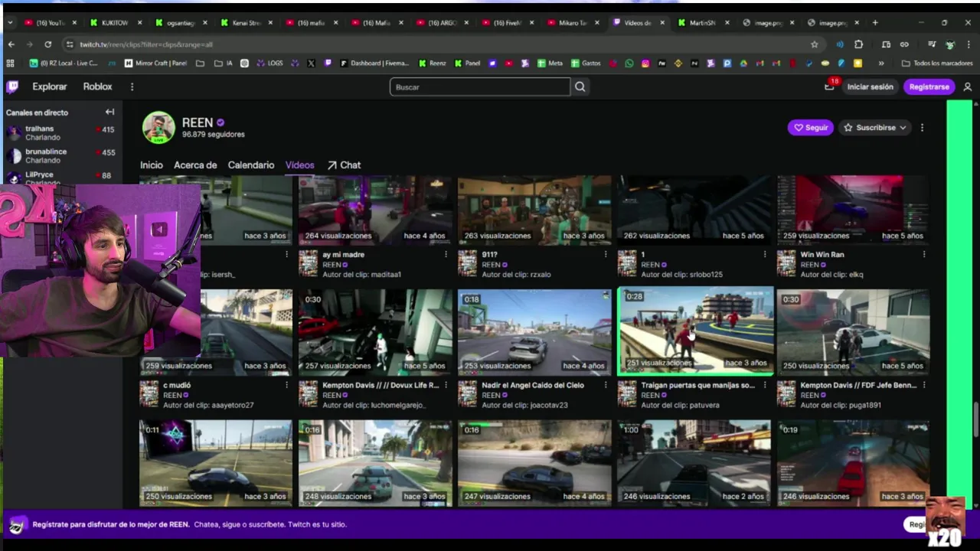
Task: Click the Explorar link
Action: tap(50, 86)
